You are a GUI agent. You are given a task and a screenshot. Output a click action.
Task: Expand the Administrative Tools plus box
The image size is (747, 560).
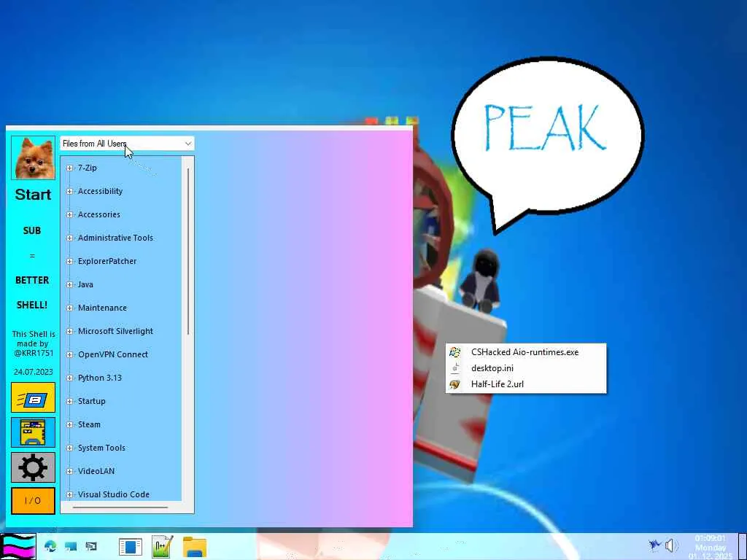[69, 238]
